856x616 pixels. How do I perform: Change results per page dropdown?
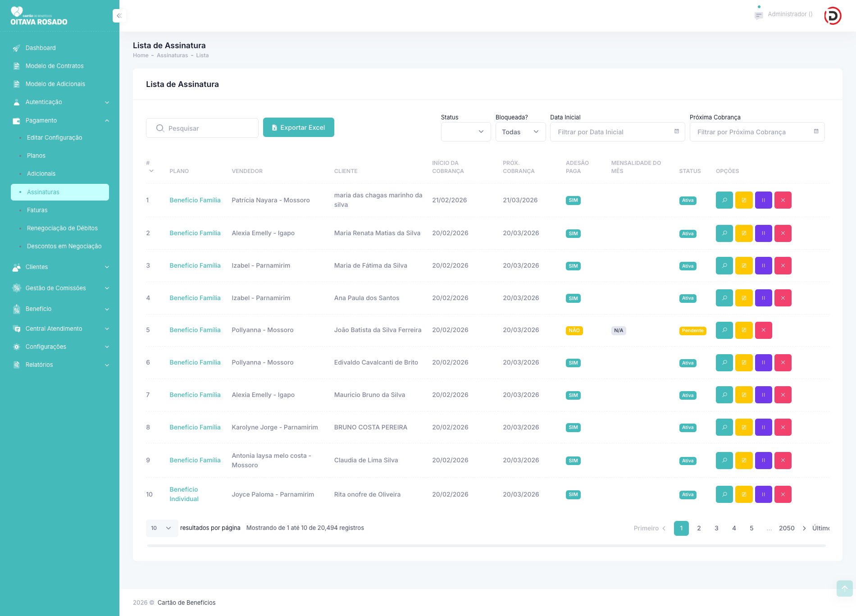coord(162,528)
